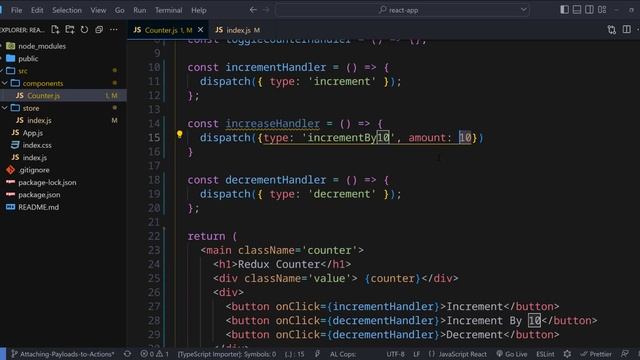Click the TypeScript Importer Symbols status

pyautogui.click(x=227, y=354)
